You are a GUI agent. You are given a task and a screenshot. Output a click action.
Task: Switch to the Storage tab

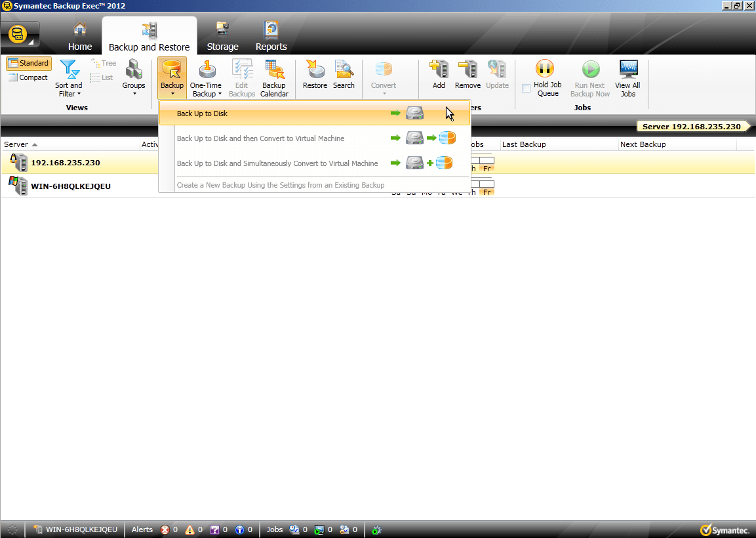coord(222,35)
